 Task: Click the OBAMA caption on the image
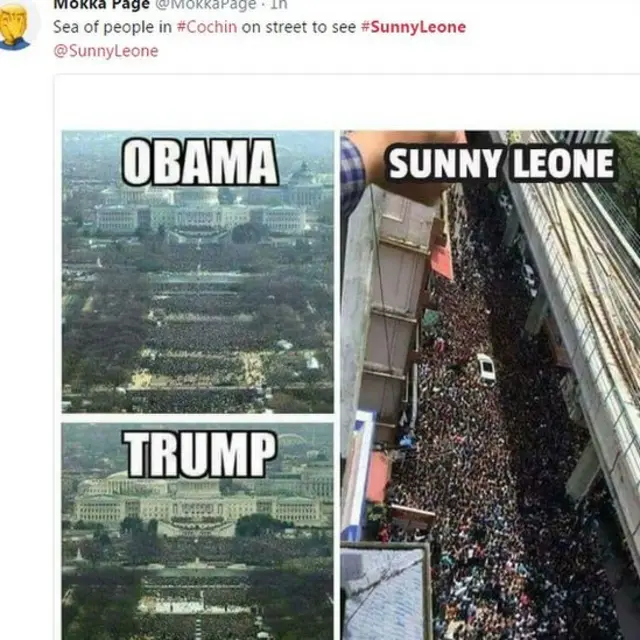point(200,163)
